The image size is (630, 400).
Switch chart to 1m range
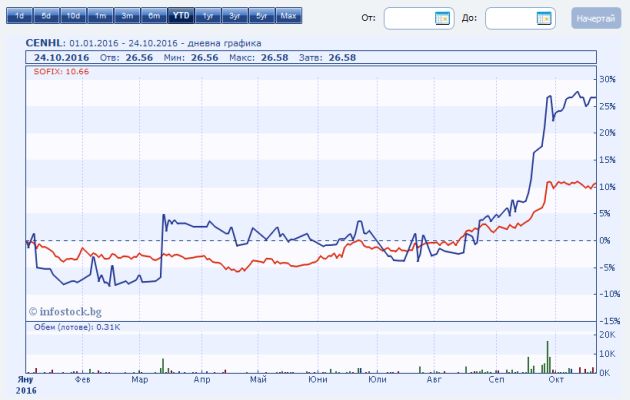(100, 16)
